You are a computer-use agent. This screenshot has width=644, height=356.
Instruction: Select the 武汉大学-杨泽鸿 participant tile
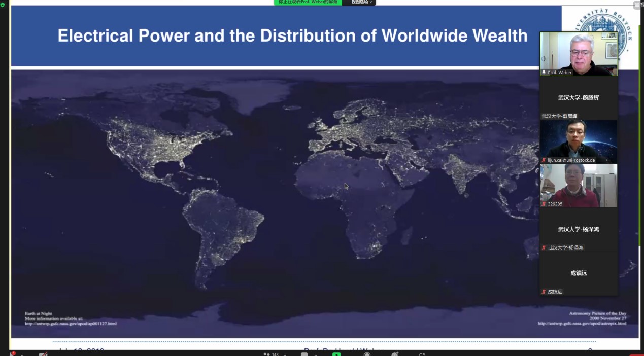click(579, 230)
